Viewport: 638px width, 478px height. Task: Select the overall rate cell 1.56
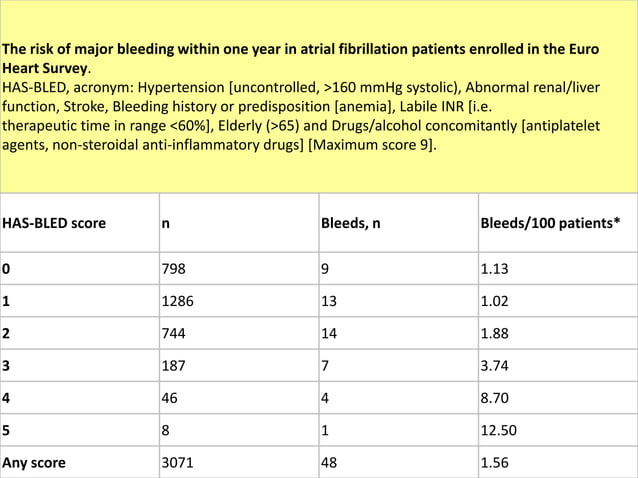pos(558,463)
